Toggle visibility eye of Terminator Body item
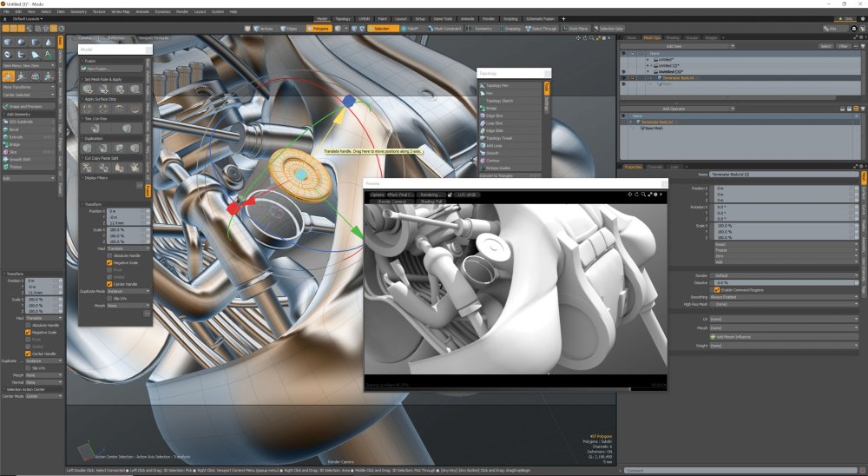This screenshot has width=868, height=476. point(624,77)
